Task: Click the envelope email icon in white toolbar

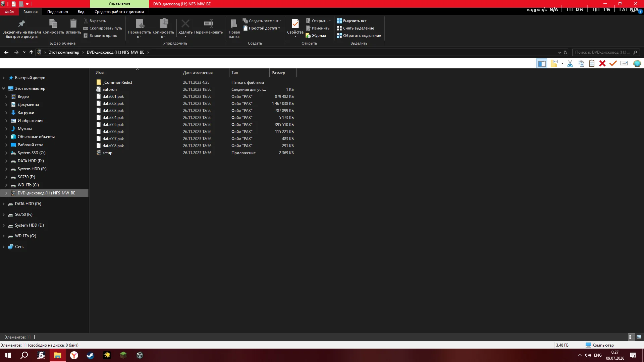Action: (x=624, y=63)
